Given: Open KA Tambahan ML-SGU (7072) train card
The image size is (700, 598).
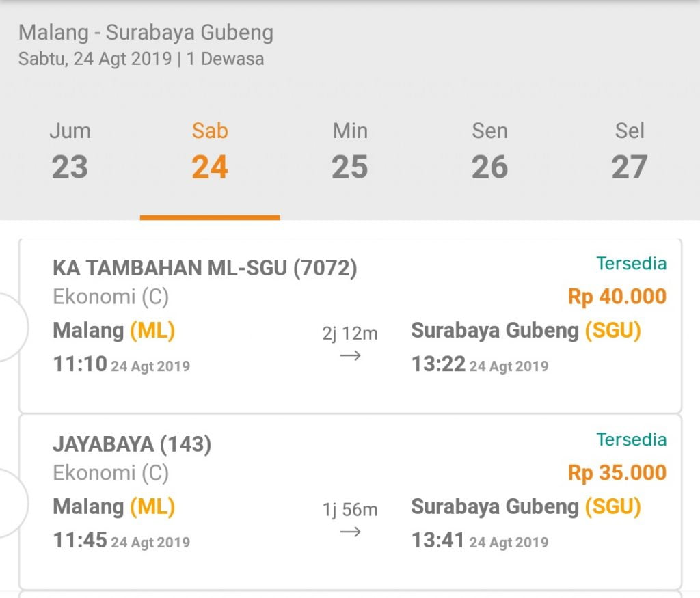Looking at the screenshot, I should (350, 326).
